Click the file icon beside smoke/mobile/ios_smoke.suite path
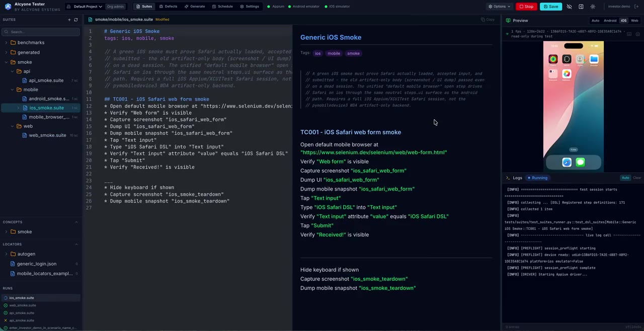This screenshot has width=644, height=331. coord(90,20)
